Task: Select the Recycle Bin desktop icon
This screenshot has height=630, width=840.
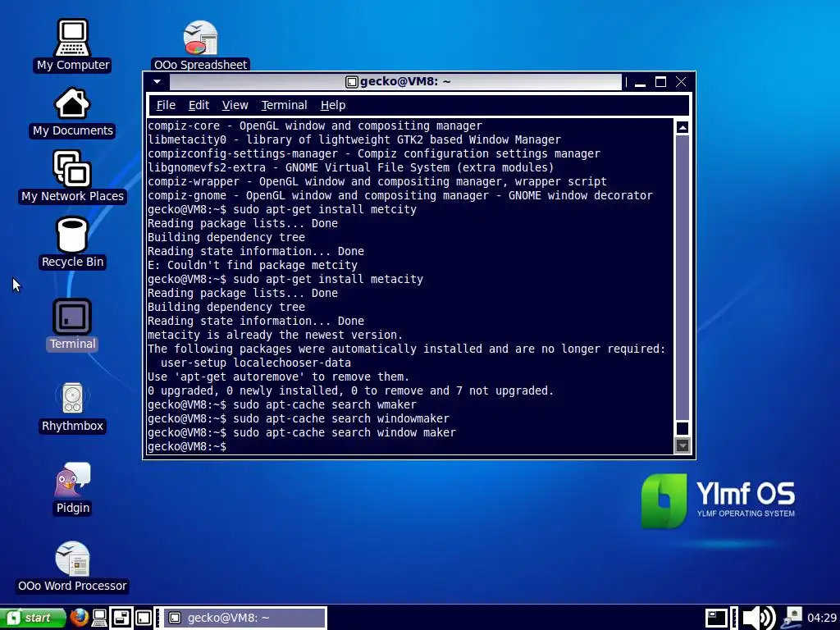Action: (x=72, y=243)
